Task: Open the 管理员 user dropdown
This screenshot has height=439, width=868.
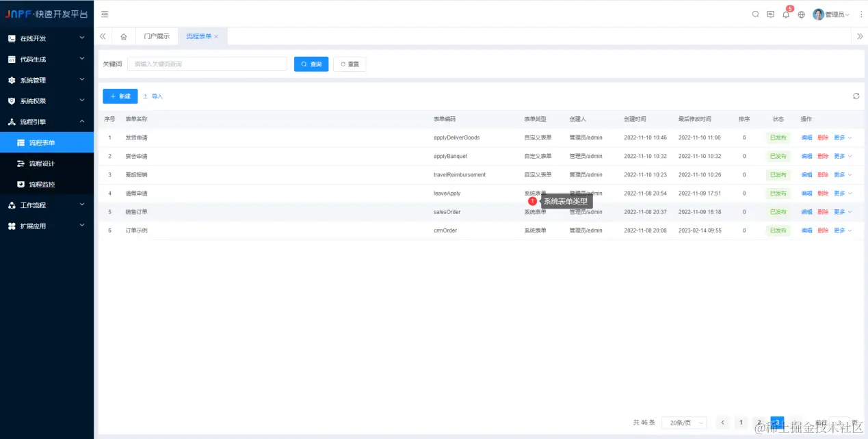Action: pyautogui.click(x=831, y=14)
